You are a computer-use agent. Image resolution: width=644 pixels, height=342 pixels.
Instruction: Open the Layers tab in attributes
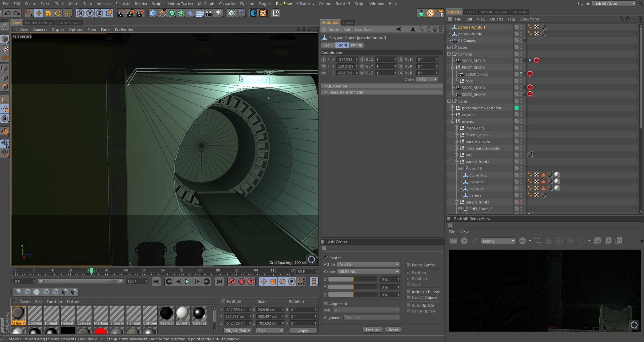click(348, 22)
